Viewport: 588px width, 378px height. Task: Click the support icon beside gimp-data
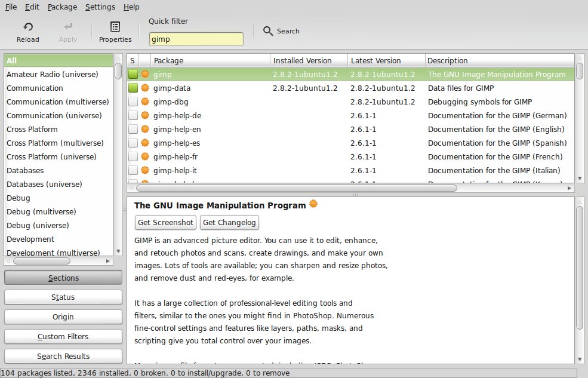144,88
